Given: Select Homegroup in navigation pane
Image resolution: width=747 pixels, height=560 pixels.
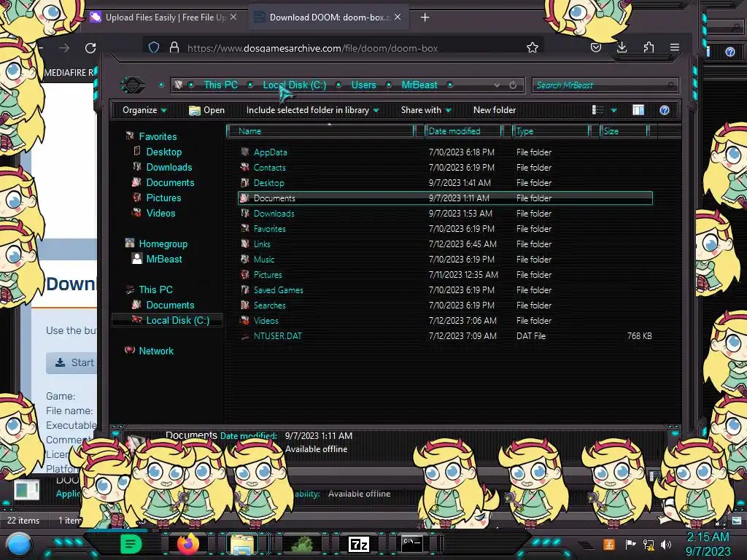Looking at the screenshot, I should [x=163, y=244].
